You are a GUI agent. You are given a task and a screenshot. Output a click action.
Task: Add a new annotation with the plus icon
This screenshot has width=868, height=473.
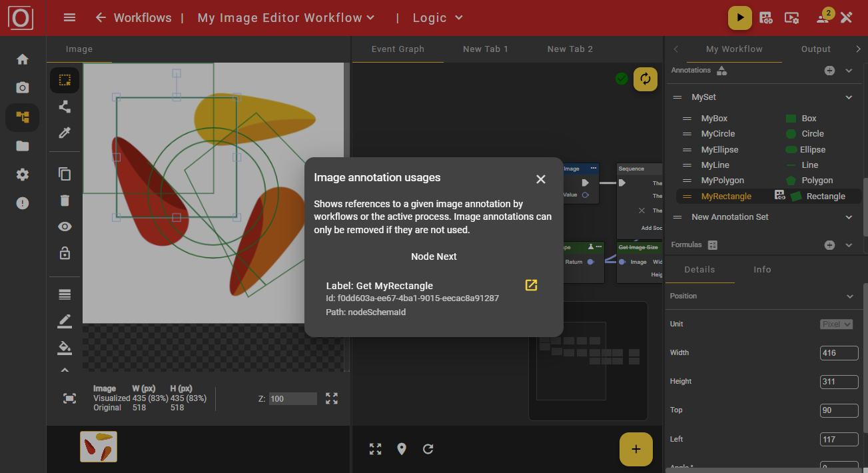(829, 70)
